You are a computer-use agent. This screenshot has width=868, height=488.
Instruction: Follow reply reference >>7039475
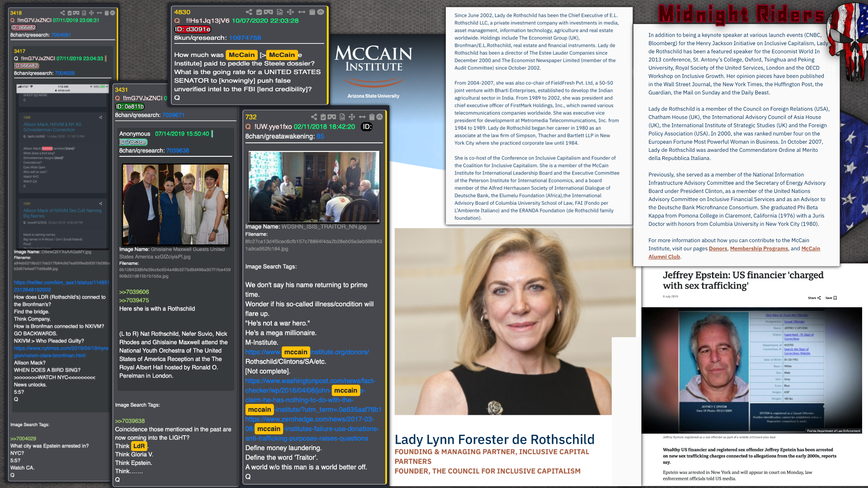click(x=134, y=300)
